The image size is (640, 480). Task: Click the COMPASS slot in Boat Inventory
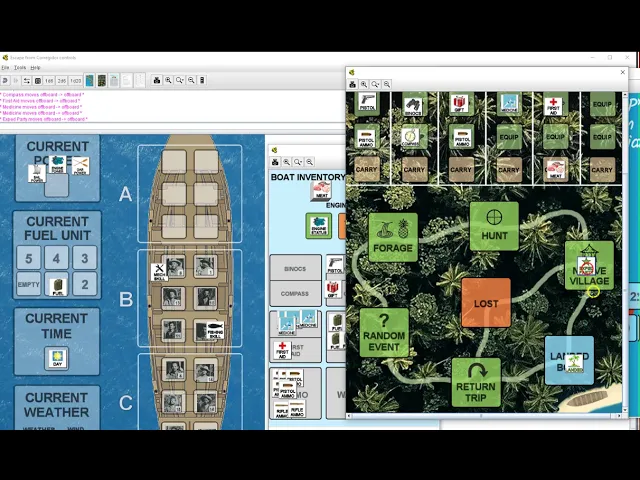coord(296,293)
